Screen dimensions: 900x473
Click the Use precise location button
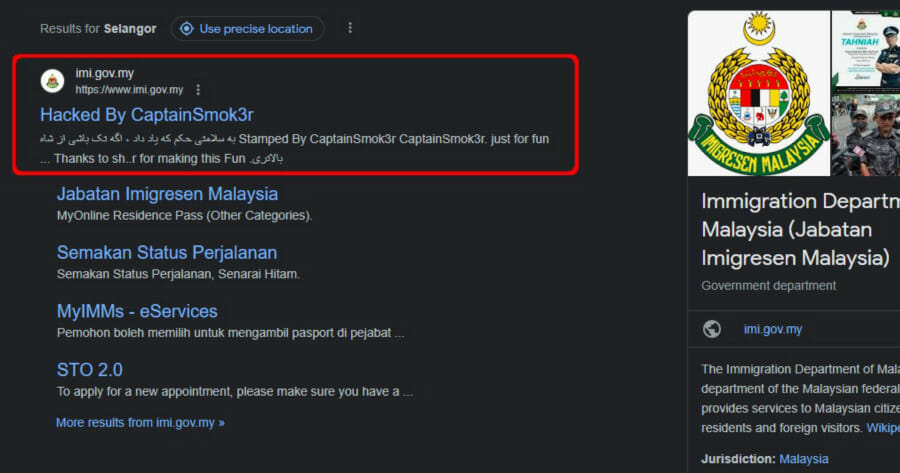click(x=247, y=29)
